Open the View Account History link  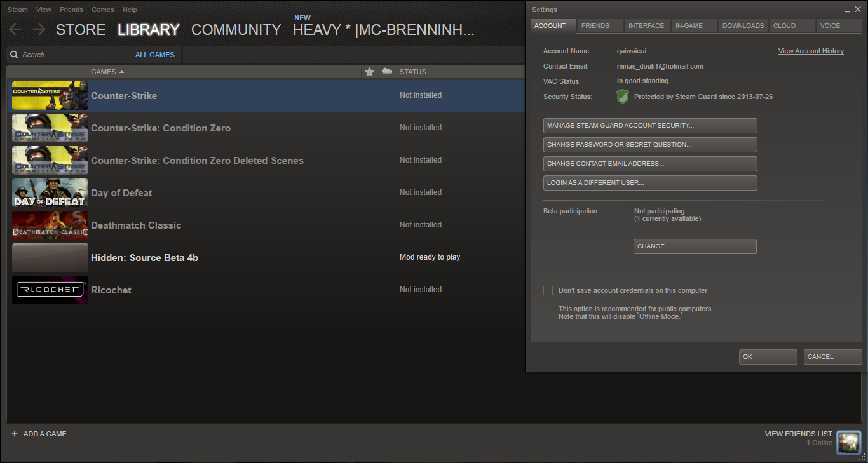click(x=811, y=51)
